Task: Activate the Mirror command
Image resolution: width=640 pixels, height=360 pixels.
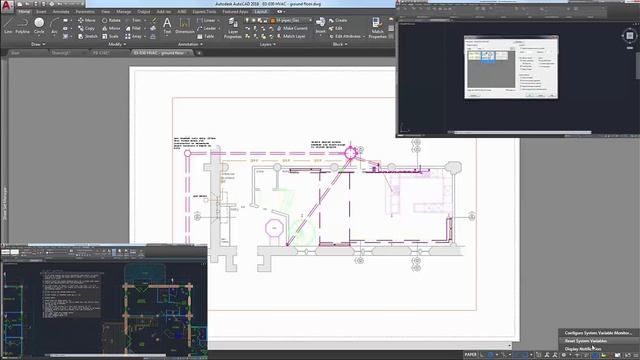Action: [111, 28]
